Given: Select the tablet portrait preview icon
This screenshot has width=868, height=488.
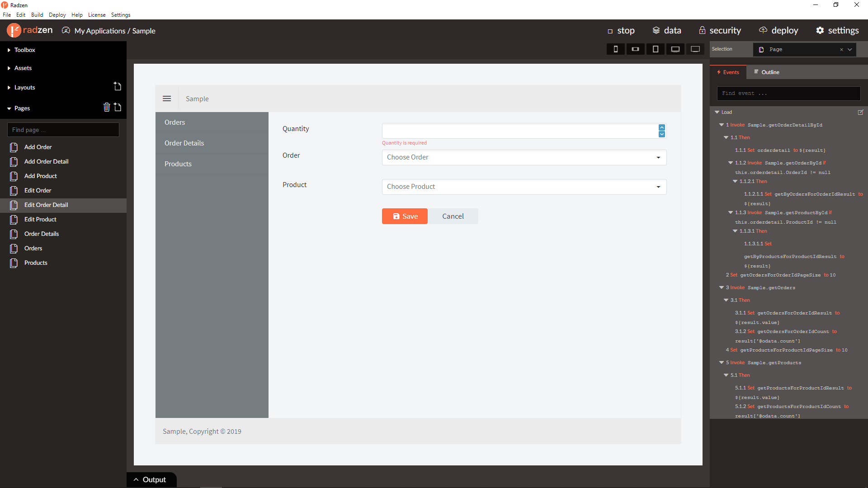Looking at the screenshot, I should [x=655, y=49].
